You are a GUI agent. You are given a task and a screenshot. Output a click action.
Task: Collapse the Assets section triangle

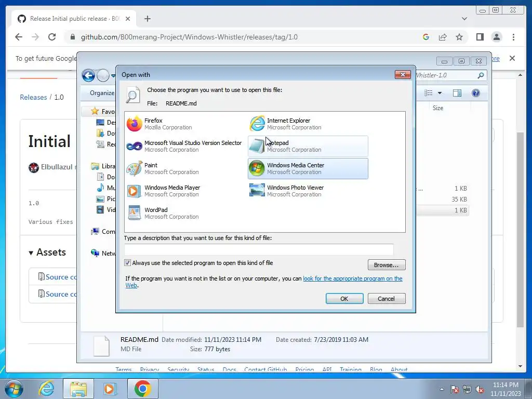31,253
